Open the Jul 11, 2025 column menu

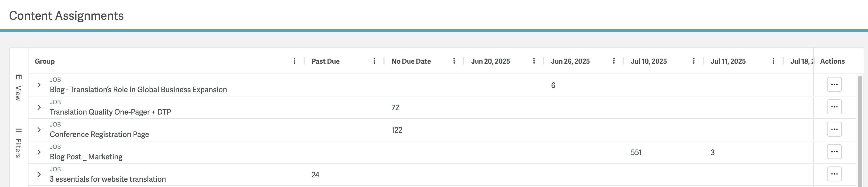(773, 61)
